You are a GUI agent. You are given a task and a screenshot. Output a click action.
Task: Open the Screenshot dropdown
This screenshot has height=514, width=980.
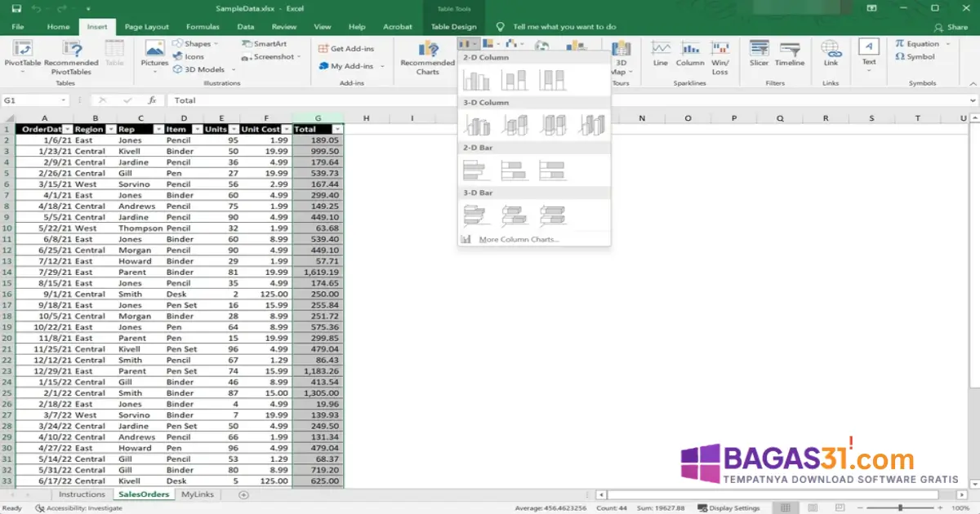point(273,57)
